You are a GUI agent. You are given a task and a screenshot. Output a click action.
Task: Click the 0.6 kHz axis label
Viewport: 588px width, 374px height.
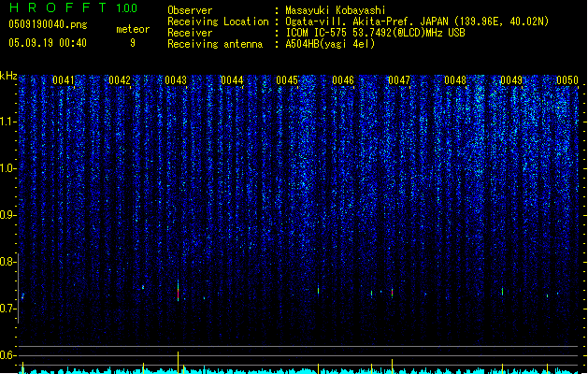(8, 355)
